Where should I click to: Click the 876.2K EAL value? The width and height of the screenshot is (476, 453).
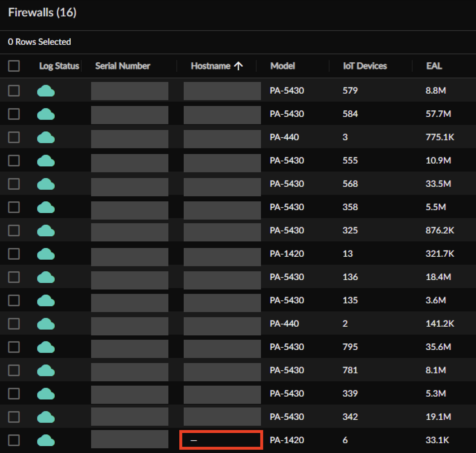click(440, 231)
